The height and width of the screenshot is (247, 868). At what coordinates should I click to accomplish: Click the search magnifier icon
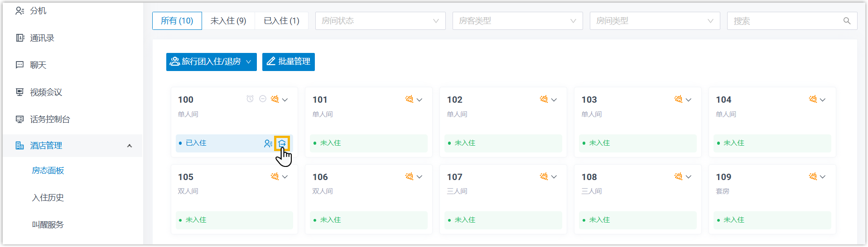847,21
